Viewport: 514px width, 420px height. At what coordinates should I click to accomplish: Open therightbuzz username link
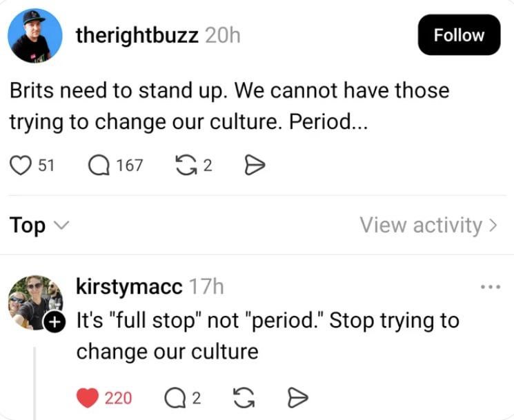coord(137,36)
